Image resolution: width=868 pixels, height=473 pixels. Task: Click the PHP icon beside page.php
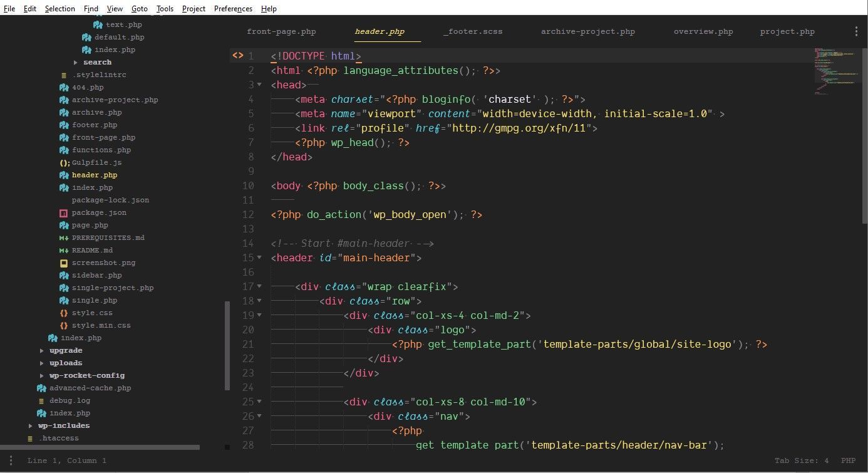pyautogui.click(x=64, y=226)
